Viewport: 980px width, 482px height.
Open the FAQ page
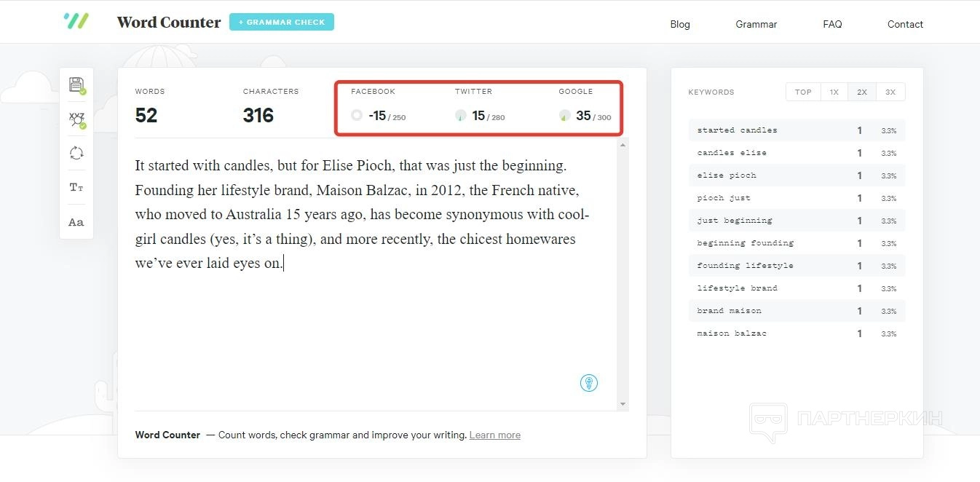[832, 24]
